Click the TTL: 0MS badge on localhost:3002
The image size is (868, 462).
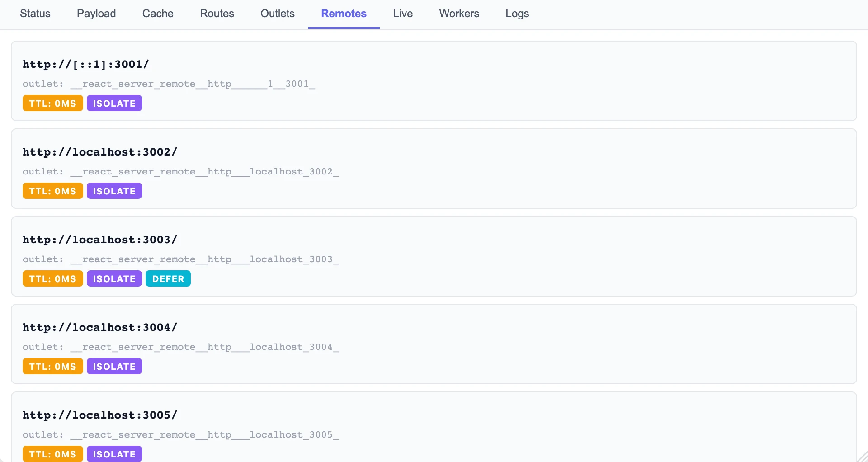[52, 191]
